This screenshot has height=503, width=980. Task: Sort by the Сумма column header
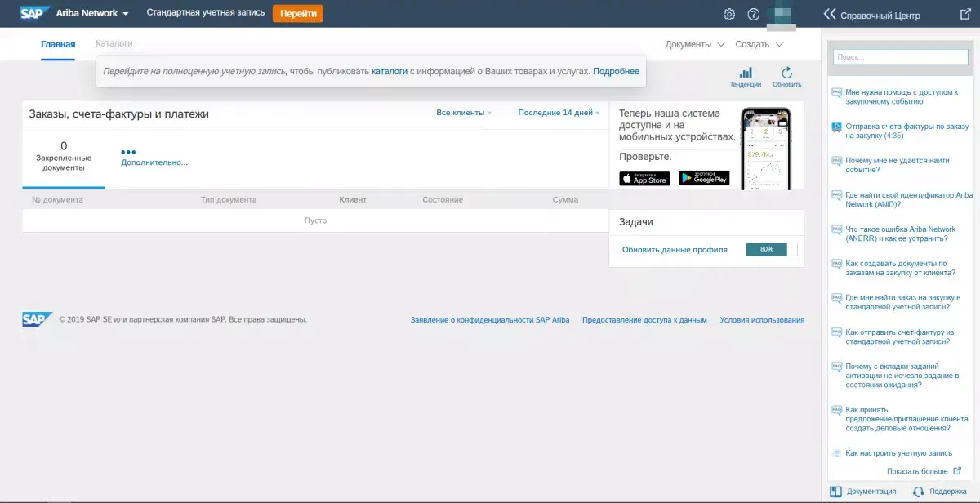[565, 199]
